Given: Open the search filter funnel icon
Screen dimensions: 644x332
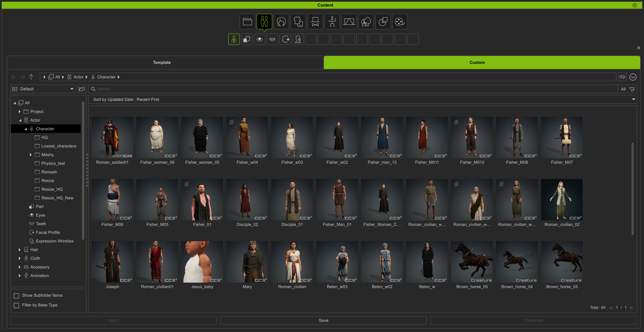Looking at the screenshot, I should [632, 89].
